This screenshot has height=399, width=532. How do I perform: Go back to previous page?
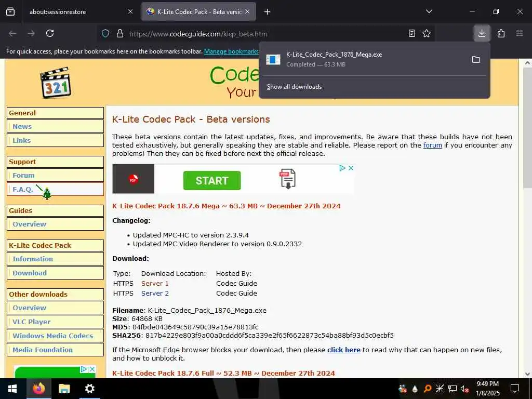(12, 33)
